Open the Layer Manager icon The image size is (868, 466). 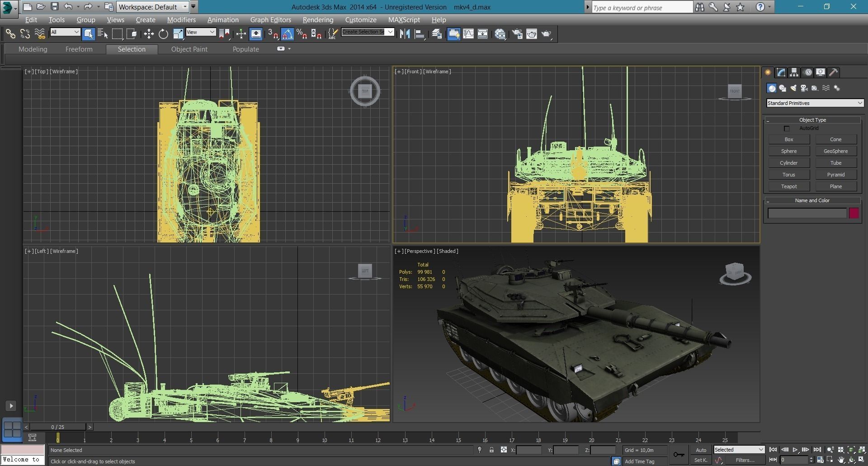coord(437,34)
